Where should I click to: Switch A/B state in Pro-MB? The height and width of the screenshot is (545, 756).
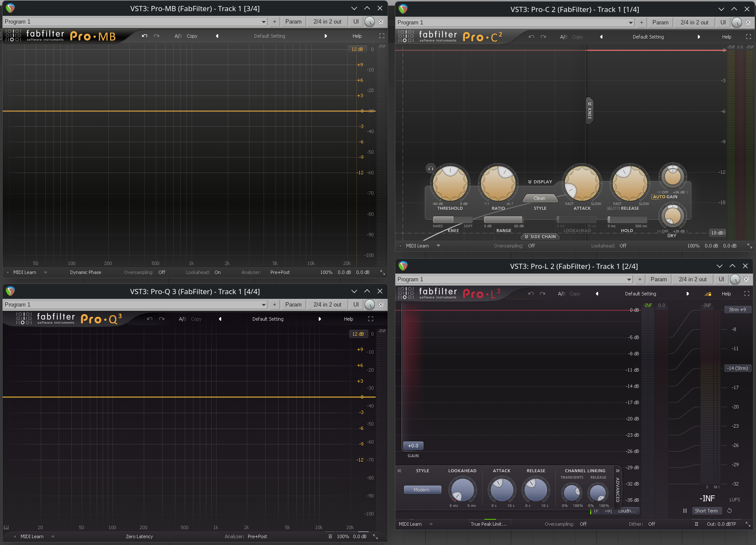click(x=178, y=36)
